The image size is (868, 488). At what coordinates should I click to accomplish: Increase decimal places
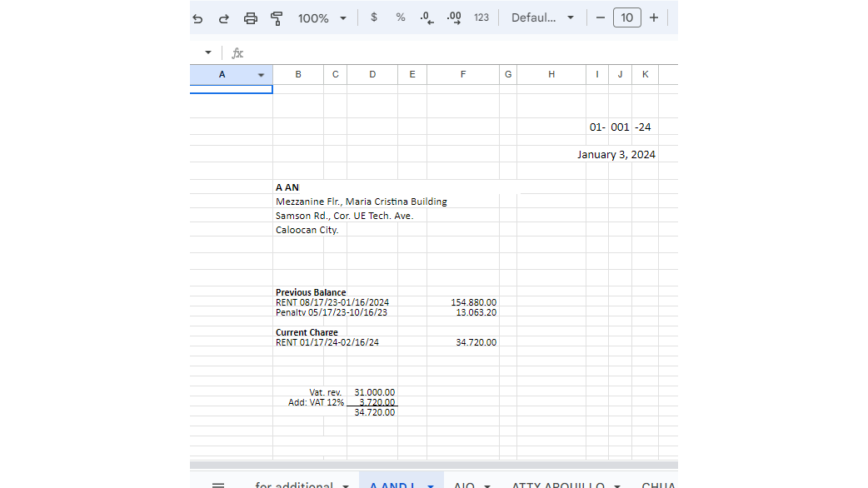(454, 17)
